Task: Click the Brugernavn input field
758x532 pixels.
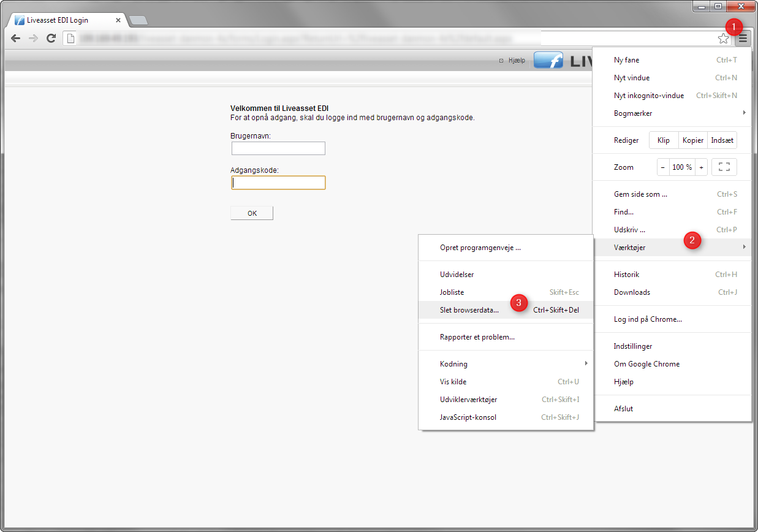Action: click(x=278, y=148)
